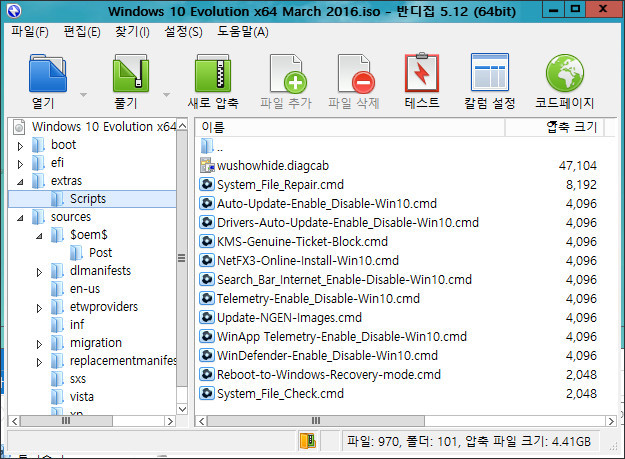Open the 파일(F) menu

pyautogui.click(x=30, y=31)
